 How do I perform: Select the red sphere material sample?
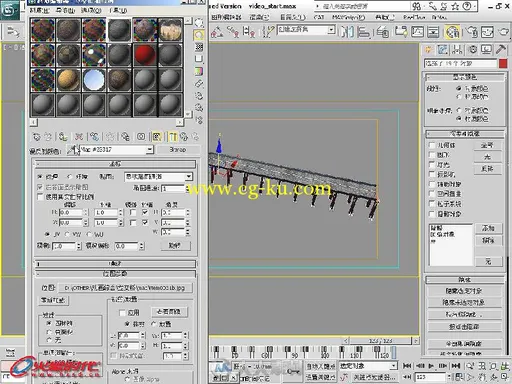click(145, 55)
